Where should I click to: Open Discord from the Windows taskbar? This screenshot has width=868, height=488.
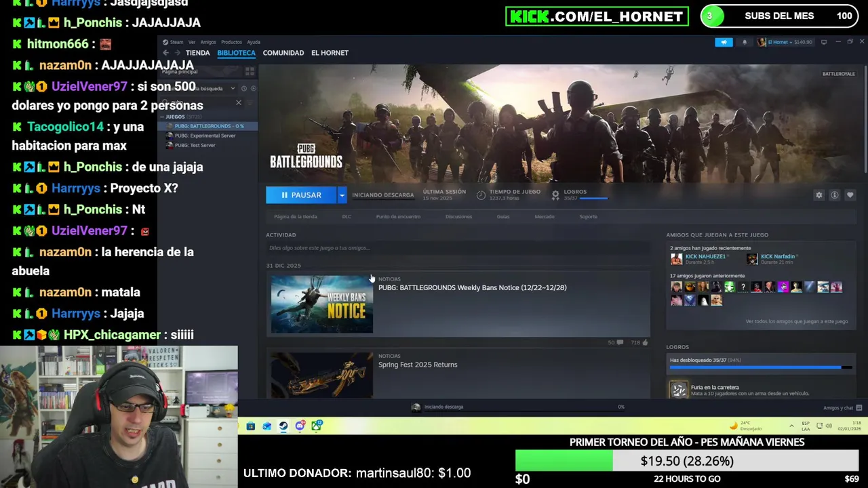pyautogui.click(x=300, y=426)
